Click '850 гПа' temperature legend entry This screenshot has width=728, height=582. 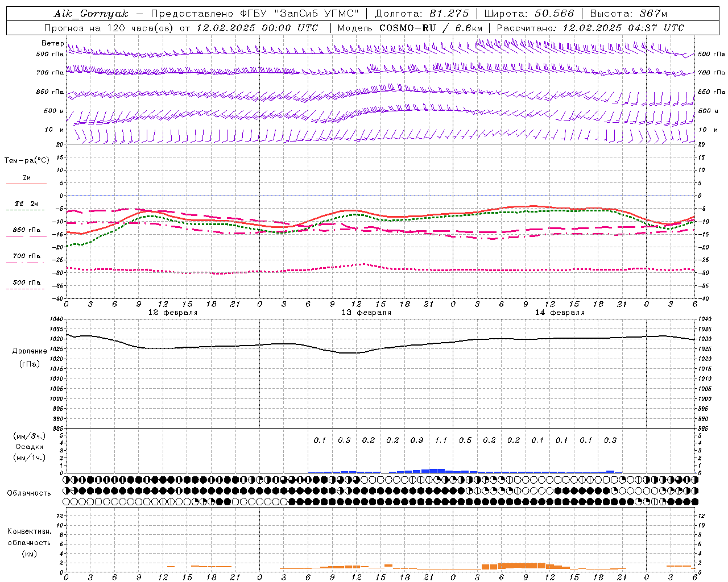pos(27,230)
